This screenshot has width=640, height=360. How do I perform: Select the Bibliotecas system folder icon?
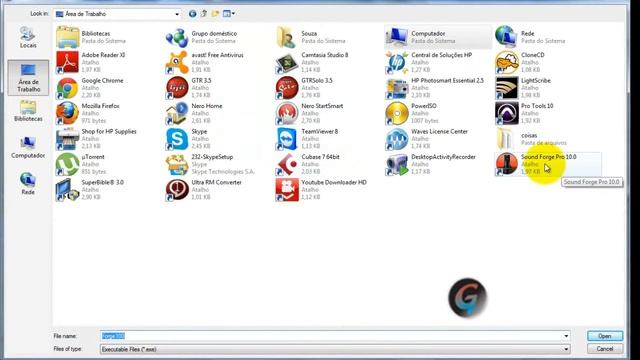(x=68, y=37)
